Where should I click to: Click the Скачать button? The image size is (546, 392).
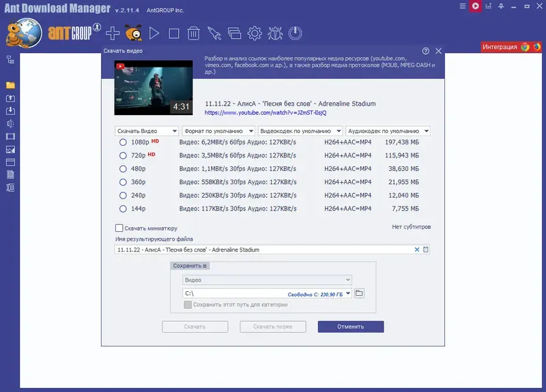[195, 327]
